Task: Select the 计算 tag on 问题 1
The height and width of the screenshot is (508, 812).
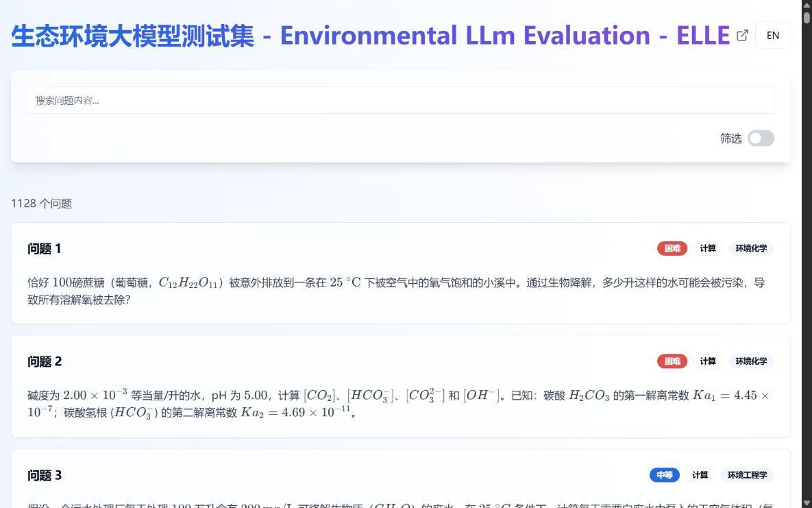Action: 707,248
